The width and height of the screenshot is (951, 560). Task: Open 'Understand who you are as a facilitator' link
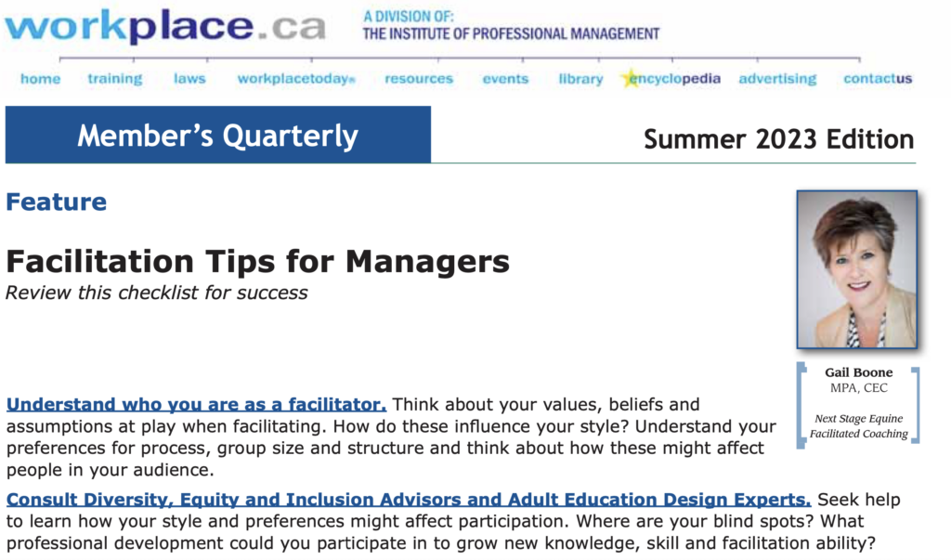(196, 405)
